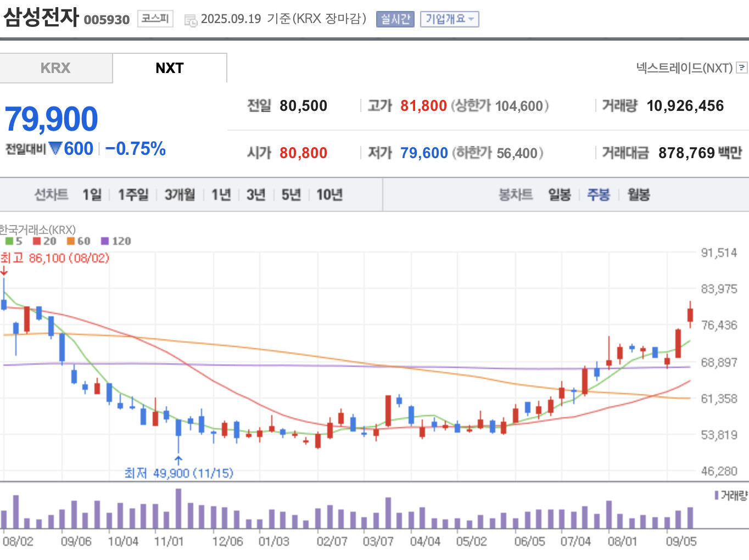Select the 10년 line chart period
This screenshot has width=749, height=560.
329,195
